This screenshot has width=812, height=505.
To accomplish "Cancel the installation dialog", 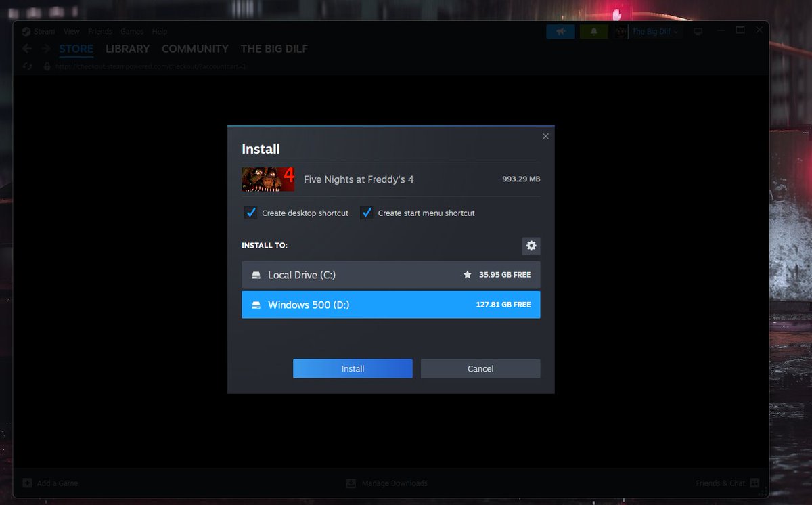I will [x=480, y=369].
